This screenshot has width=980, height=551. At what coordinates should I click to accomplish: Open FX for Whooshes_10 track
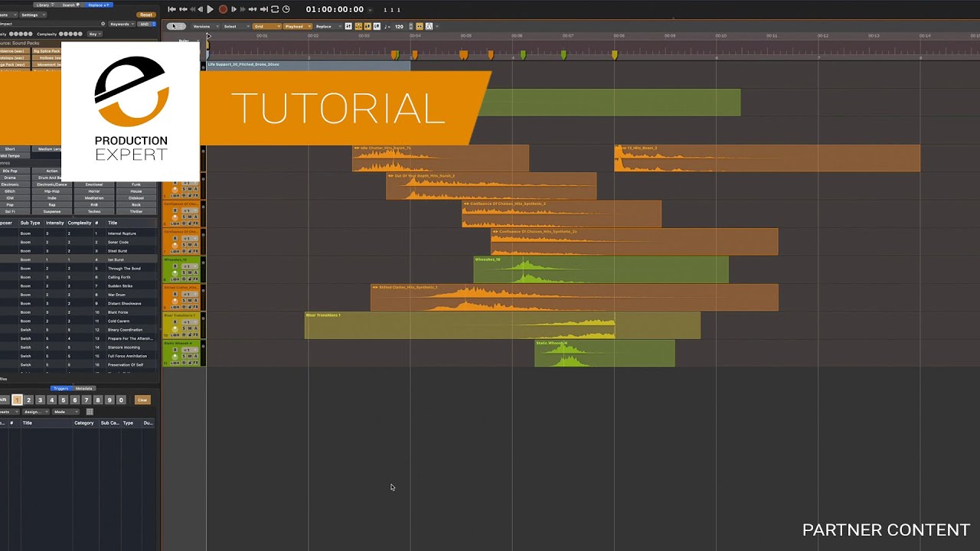195,279
